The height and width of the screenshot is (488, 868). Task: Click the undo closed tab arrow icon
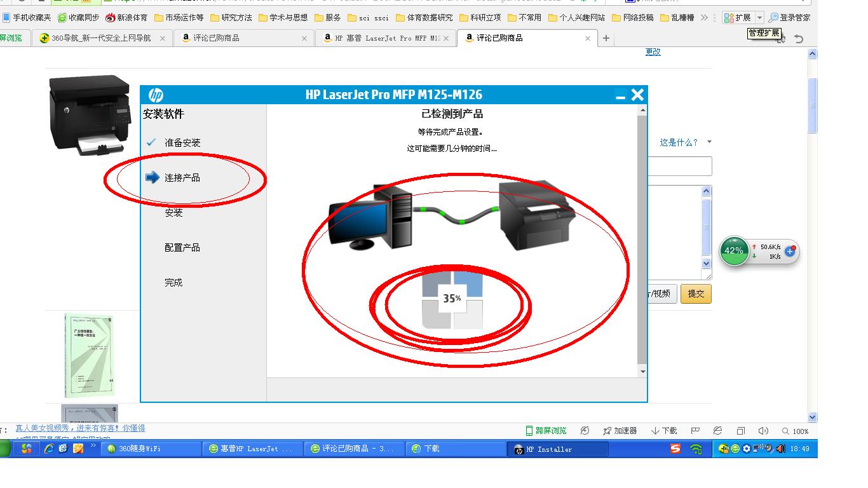[x=799, y=39]
